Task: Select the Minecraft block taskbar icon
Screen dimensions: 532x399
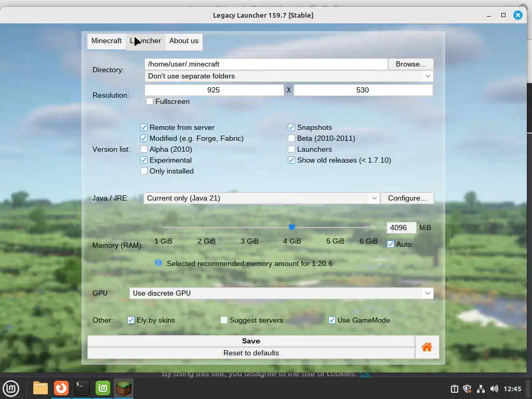Action: click(x=124, y=388)
